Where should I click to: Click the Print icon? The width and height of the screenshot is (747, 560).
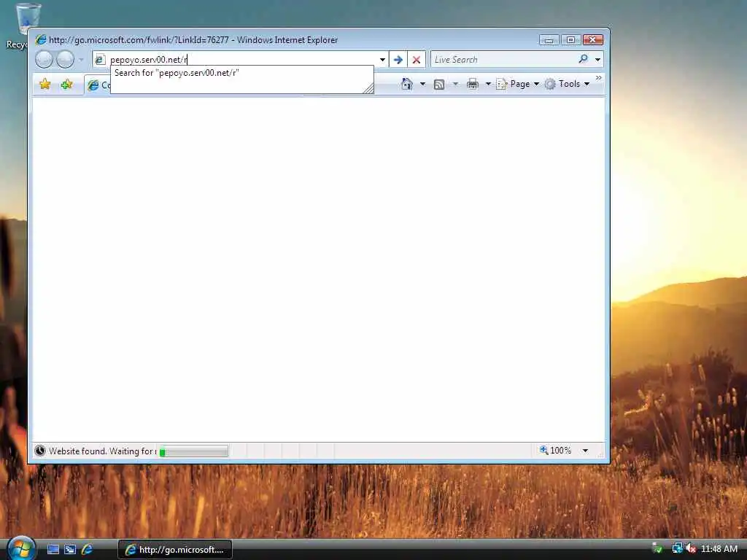473,85
